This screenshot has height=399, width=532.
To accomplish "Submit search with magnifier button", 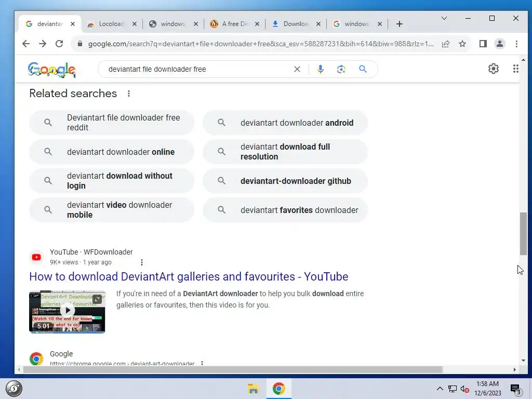I will pos(363,69).
